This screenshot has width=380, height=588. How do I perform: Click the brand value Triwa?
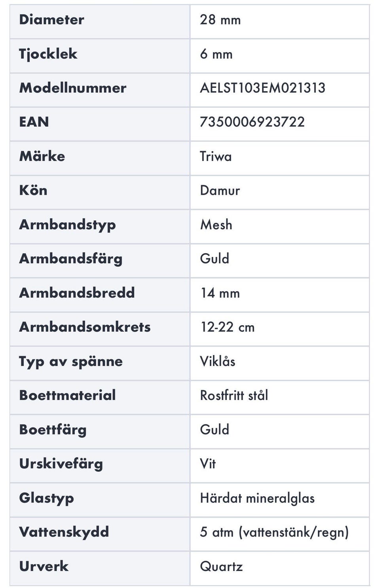pos(216,156)
